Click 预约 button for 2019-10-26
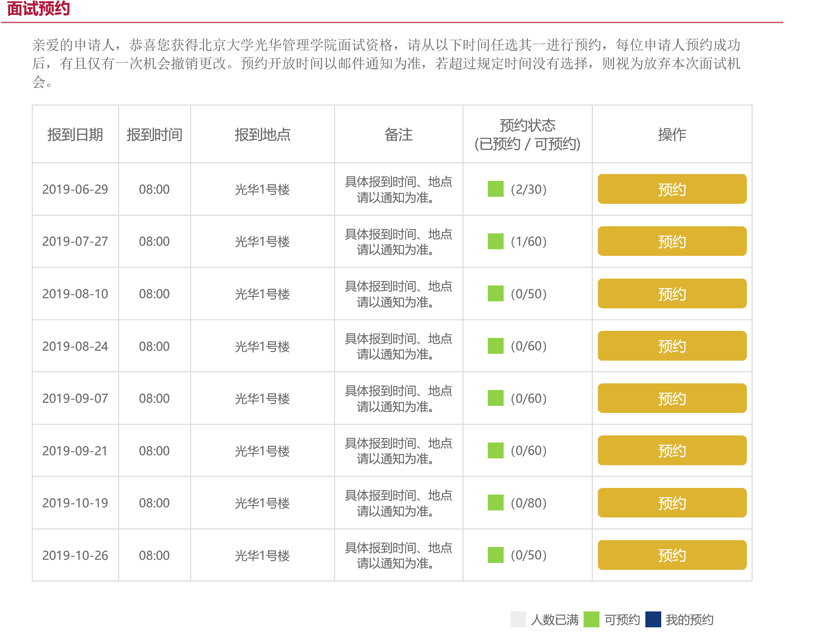The height and width of the screenshot is (641, 840). coord(672,555)
